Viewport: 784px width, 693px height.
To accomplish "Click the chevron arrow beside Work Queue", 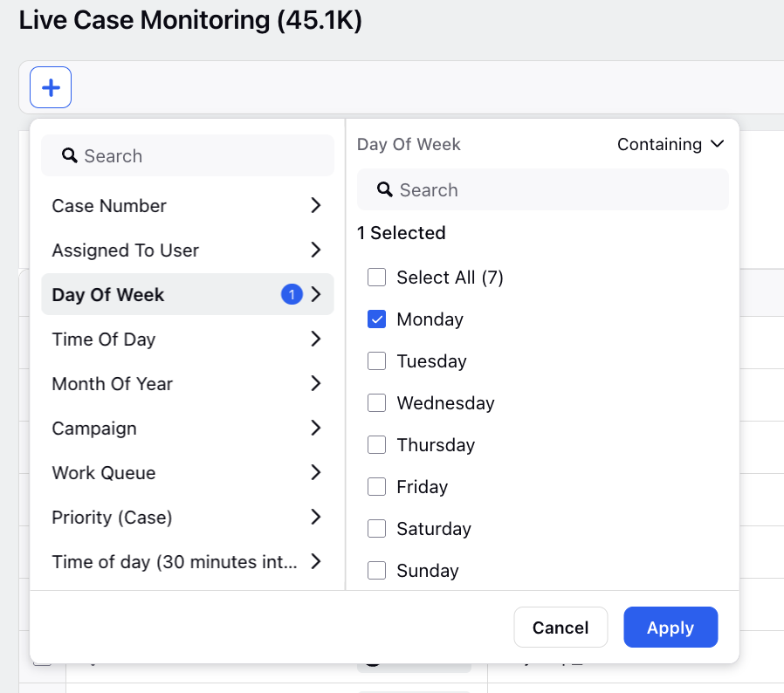I will pos(315,472).
